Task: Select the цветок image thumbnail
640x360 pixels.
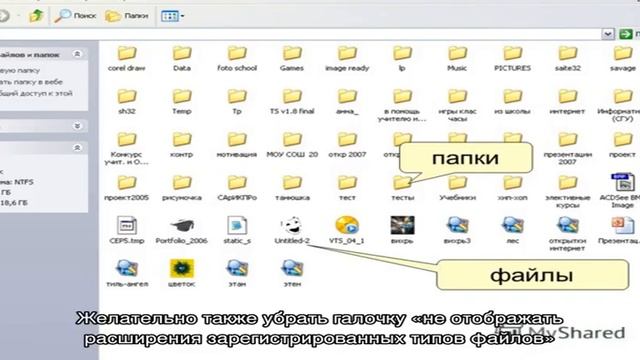Action: 182,273
